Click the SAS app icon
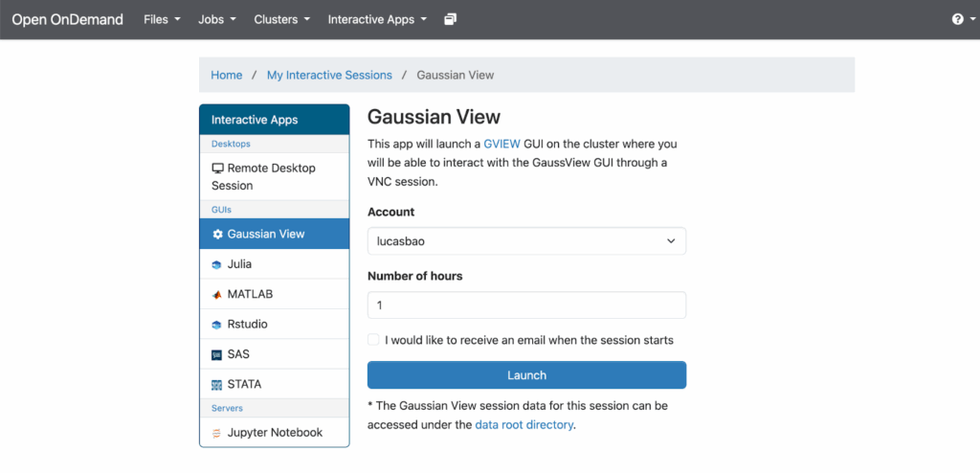Screen dimensions: 980x474 pyautogui.click(x=217, y=354)
